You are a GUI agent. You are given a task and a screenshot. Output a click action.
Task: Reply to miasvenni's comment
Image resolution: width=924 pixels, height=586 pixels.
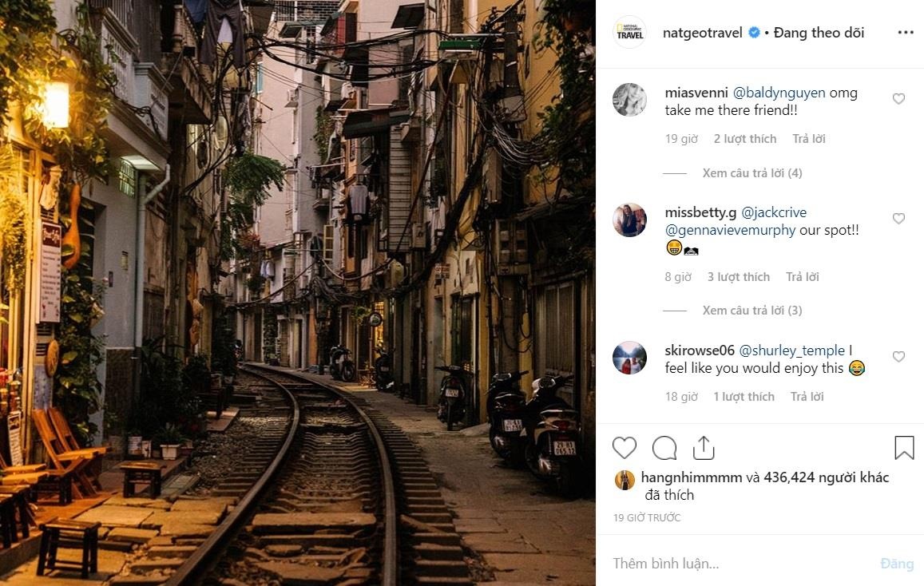point(808,139)
